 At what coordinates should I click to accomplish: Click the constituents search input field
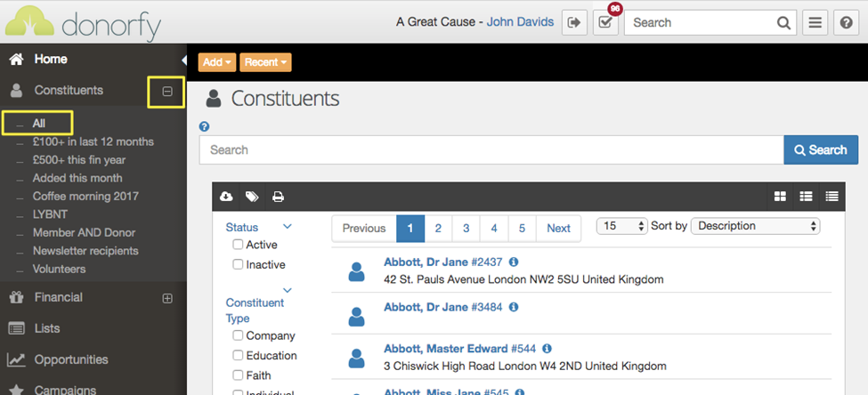tap(491, 149)
